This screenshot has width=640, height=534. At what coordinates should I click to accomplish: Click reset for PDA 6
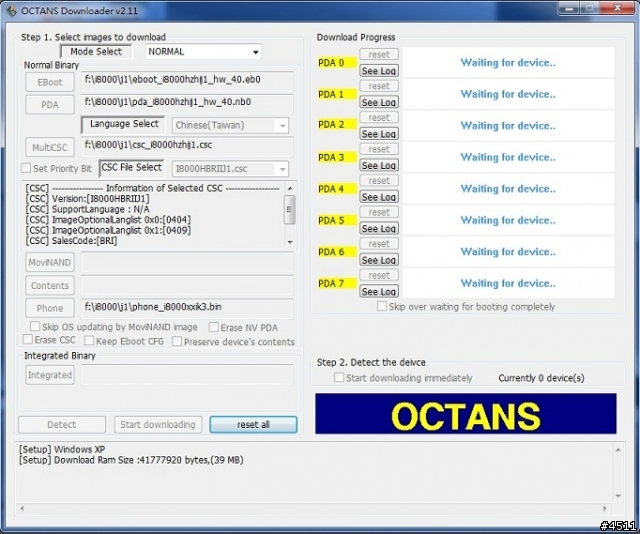pyautogui.click(x=379, y=243)
